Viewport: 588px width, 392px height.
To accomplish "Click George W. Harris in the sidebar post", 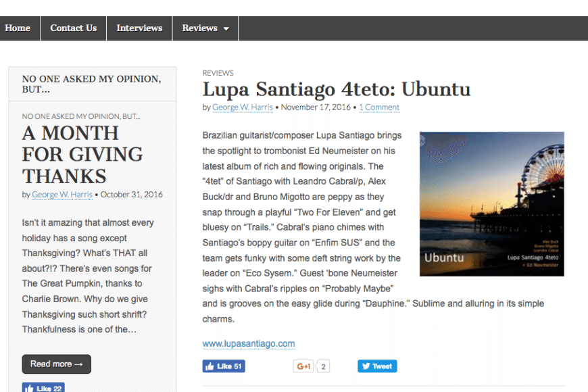I will point(63,195).
